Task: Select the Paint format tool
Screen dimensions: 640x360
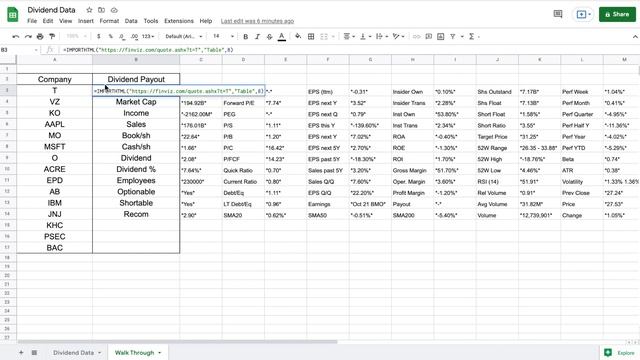Action: (52, 37)
